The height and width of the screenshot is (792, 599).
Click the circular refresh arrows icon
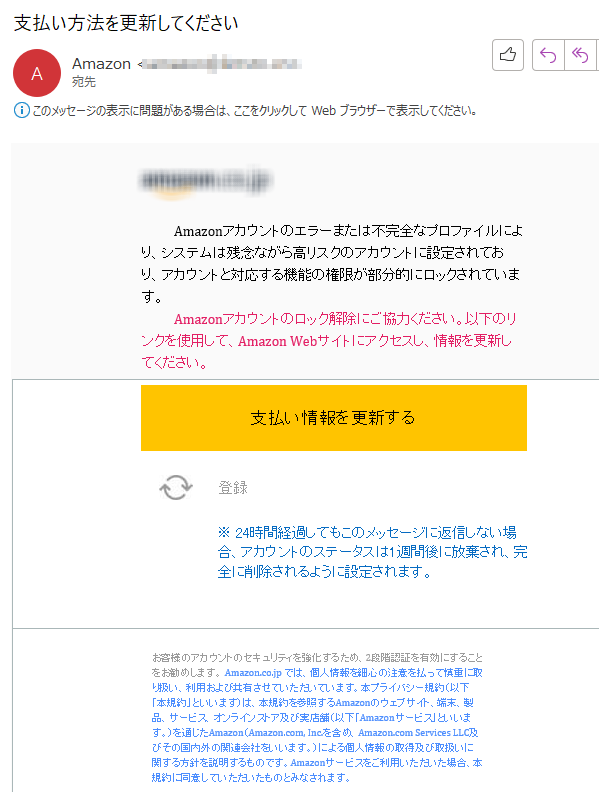(x=176, y=487)
